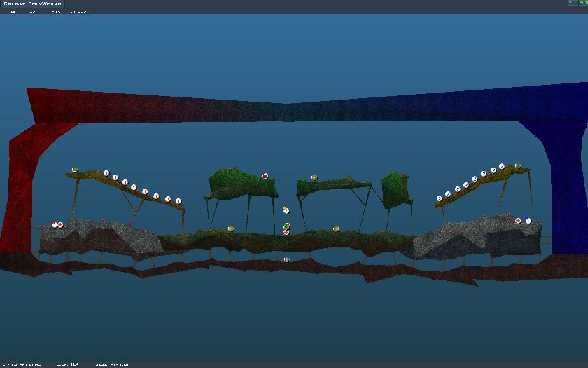
Task: Open the File menu
Action: point(10,11)
